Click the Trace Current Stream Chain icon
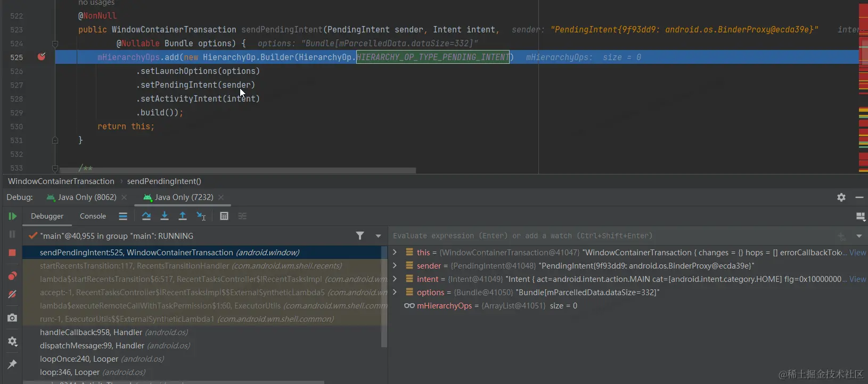 tap(242, 216)
